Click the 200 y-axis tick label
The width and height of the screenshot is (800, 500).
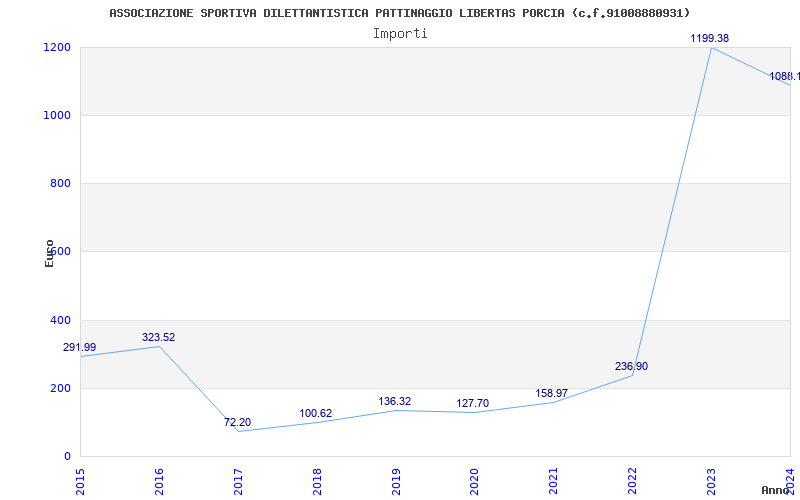coord(60,388)
